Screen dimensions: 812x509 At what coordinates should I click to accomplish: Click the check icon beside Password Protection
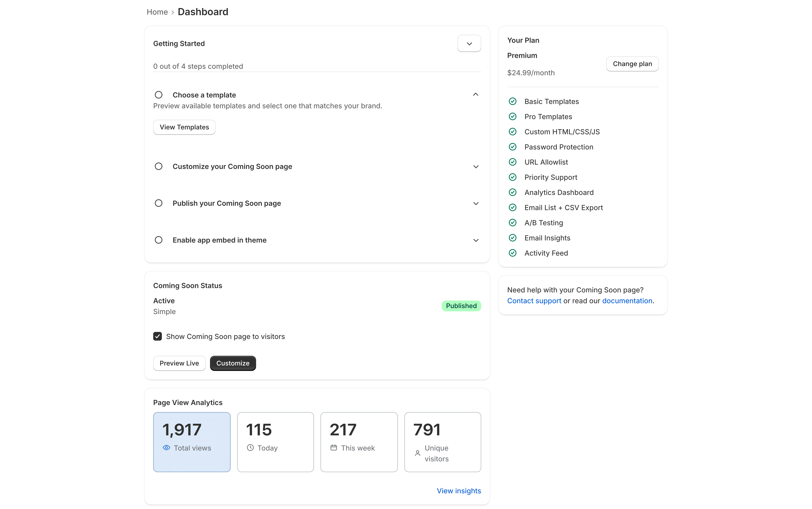[513, 147]
